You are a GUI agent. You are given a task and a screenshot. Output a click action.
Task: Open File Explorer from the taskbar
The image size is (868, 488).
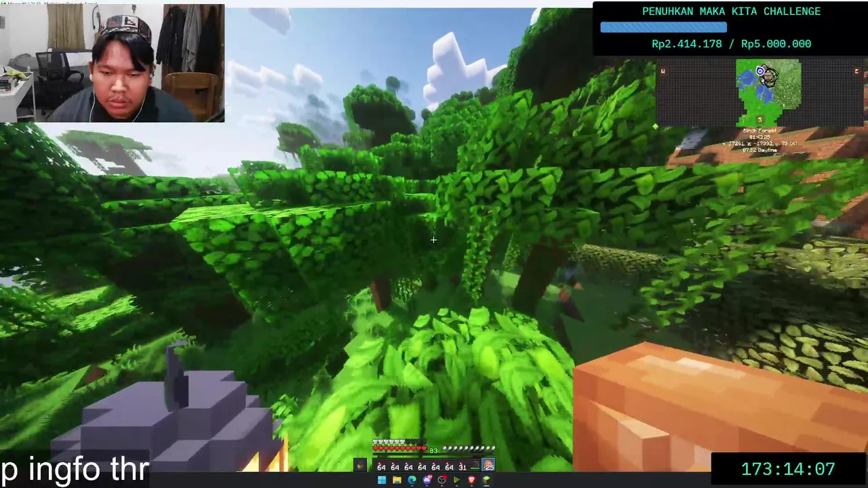pyautogui.click(x=397, y=480)
